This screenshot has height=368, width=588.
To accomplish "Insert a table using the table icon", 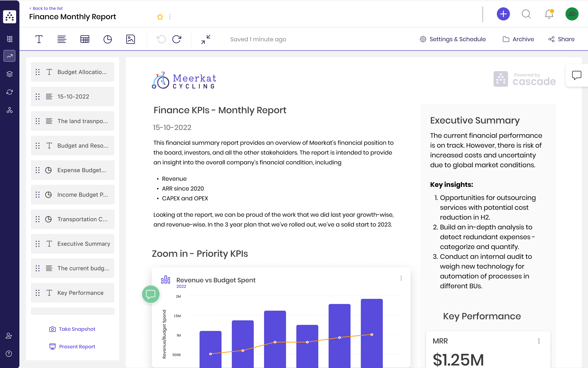I will [x=85, y=39].
